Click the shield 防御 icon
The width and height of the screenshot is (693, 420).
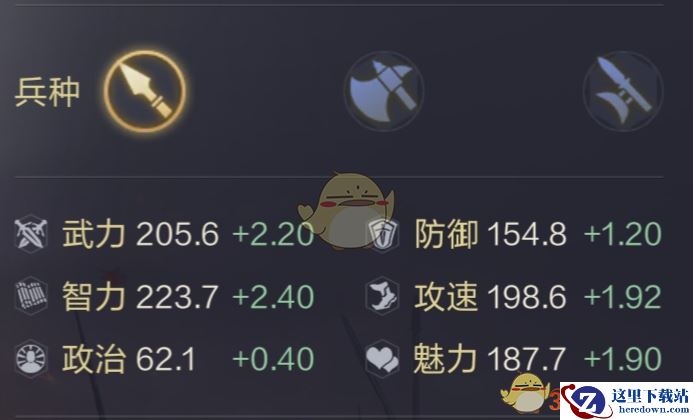tap(383, 234)
